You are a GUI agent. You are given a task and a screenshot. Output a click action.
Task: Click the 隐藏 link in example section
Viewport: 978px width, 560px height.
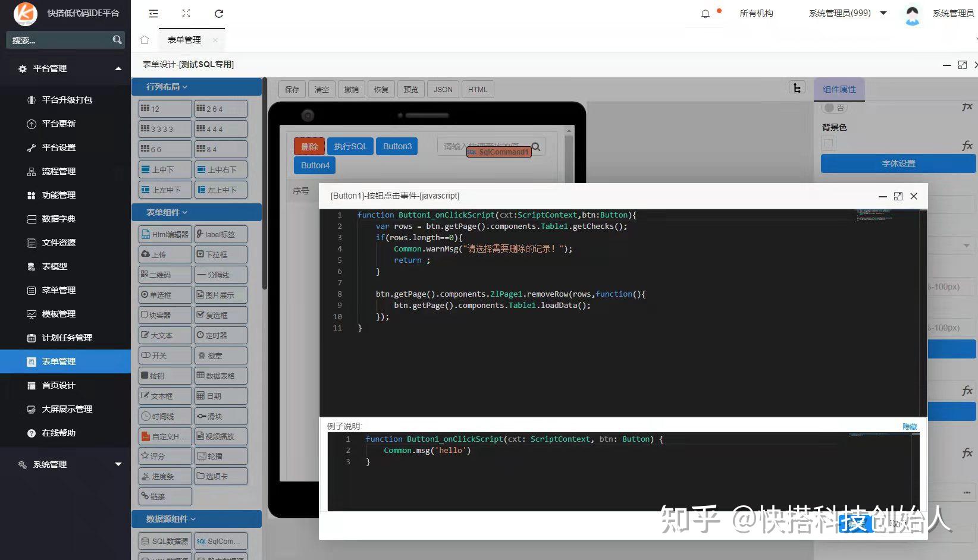[910, 426]
